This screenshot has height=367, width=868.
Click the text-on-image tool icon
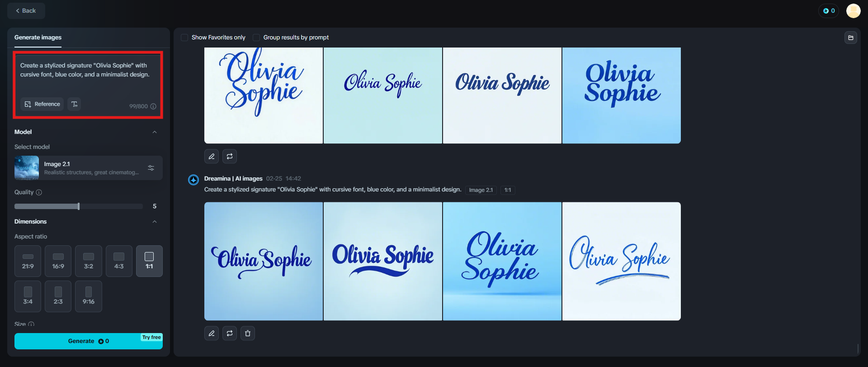74,104
